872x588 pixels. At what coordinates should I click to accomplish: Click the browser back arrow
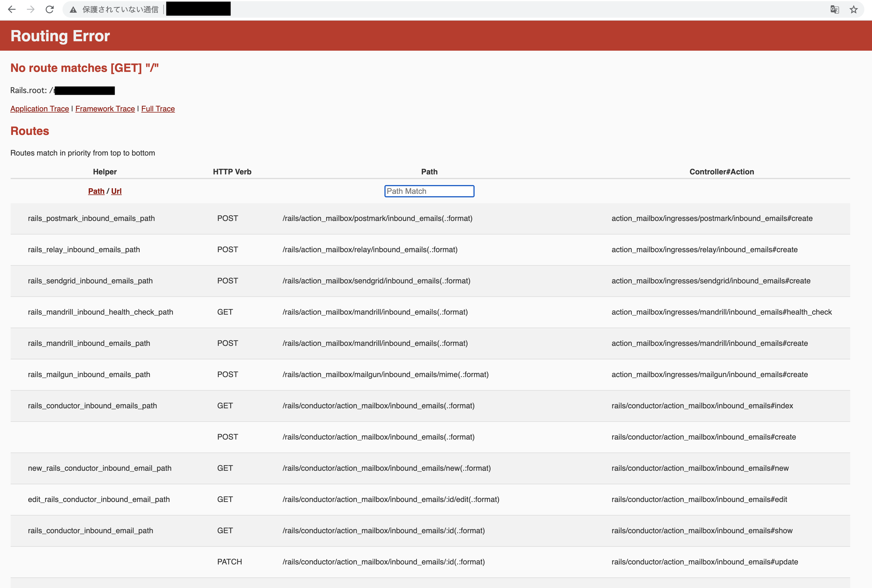click(12, 9)
